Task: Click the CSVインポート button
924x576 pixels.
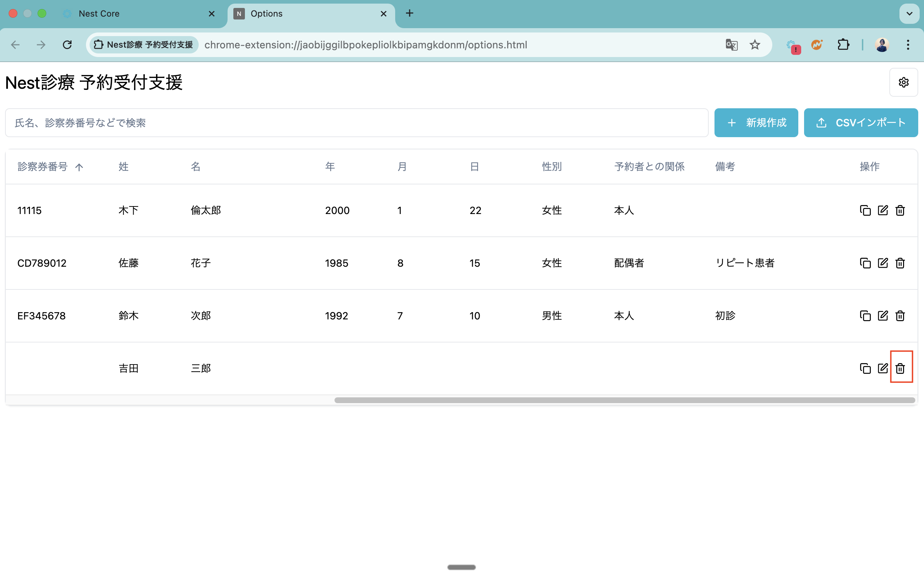Action: (861, 123)
